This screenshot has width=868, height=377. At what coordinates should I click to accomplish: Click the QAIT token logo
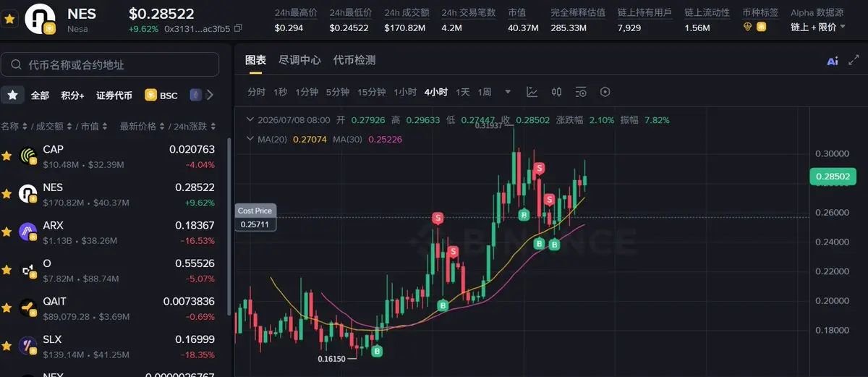click(28, 308)
